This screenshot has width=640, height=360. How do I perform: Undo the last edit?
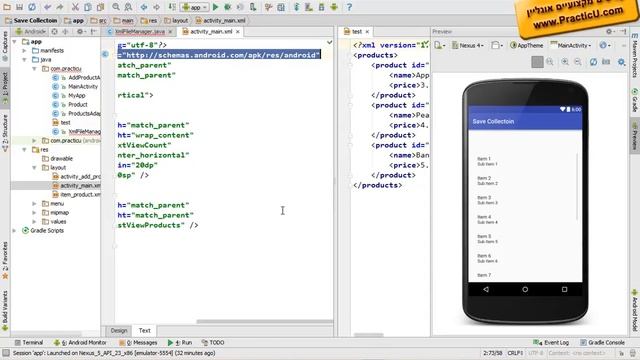47,7
